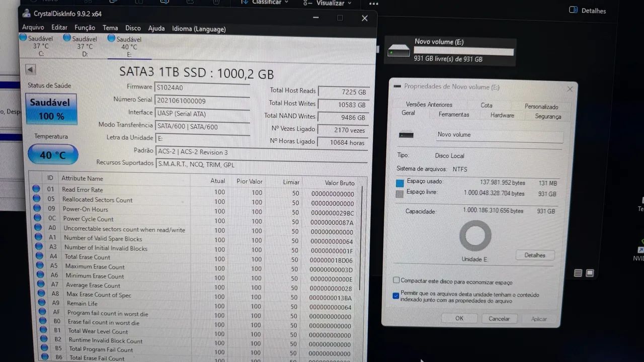
Task: Click Cancelar button
Action: point(499,319)
